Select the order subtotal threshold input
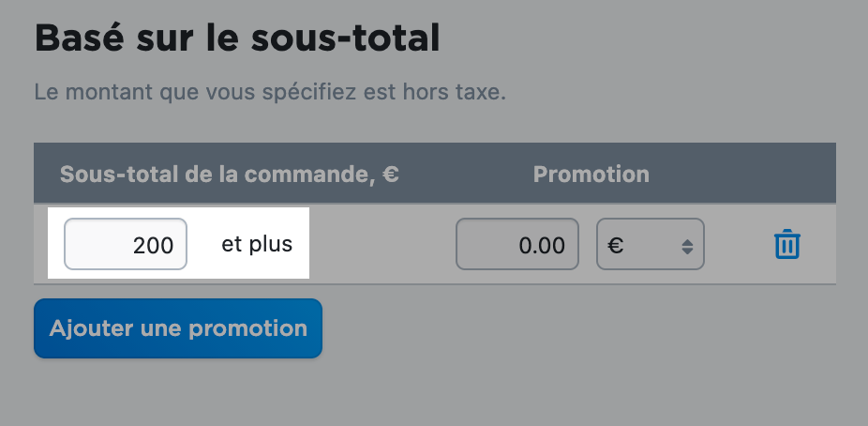Image resolution: width=868 pixels, height=426 pixels. pyautogui.click(x=126, y=244)
